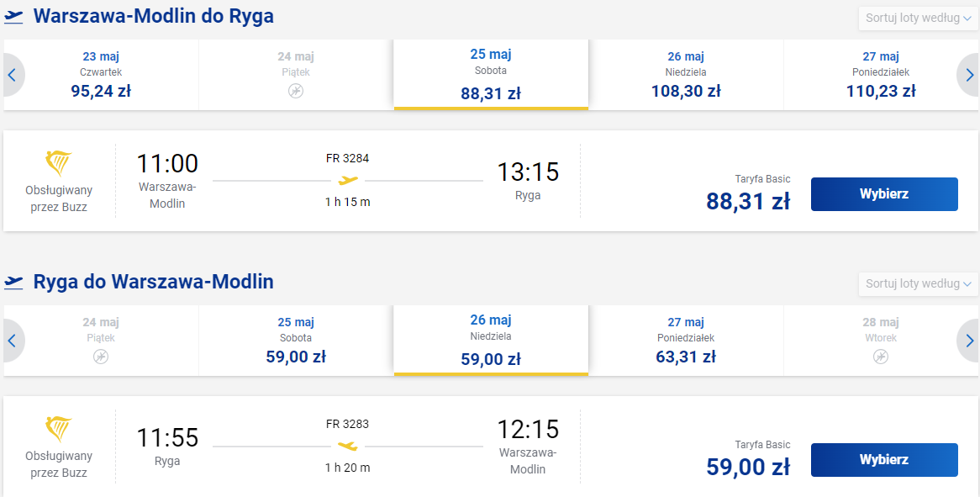Viewport: 980px width, 497px height.
Task: Open the outbound Sortuj loty według dropdown
Action: point(918,19)
